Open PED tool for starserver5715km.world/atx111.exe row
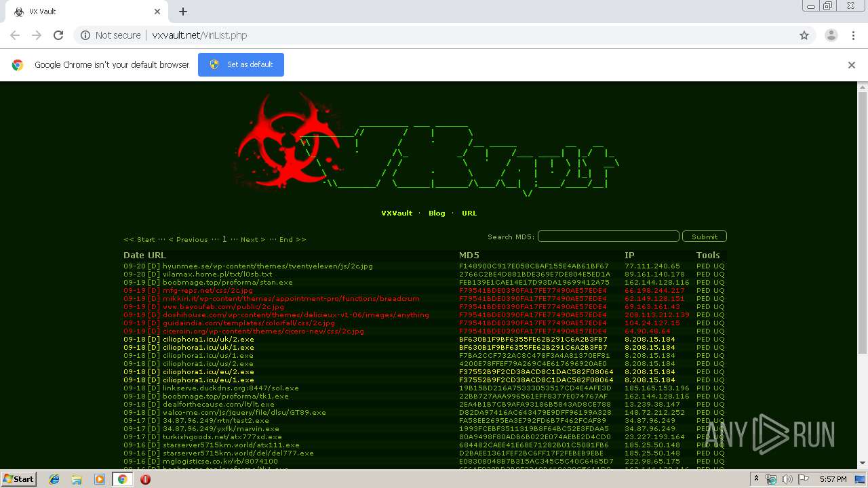This screenshot has height=488, width=868. (703, 445)
